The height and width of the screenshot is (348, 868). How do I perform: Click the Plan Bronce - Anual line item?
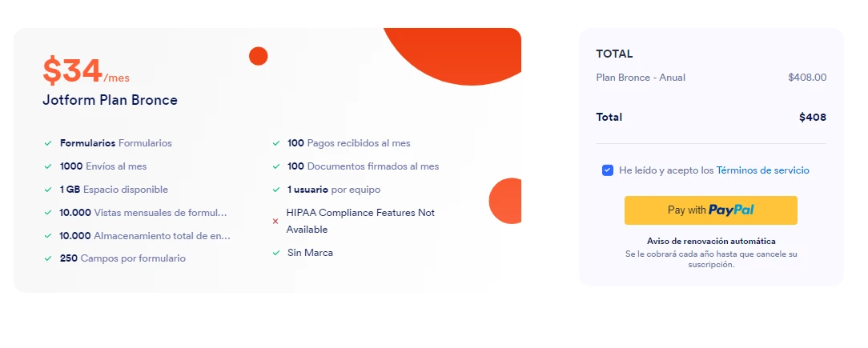pos(641,78)
